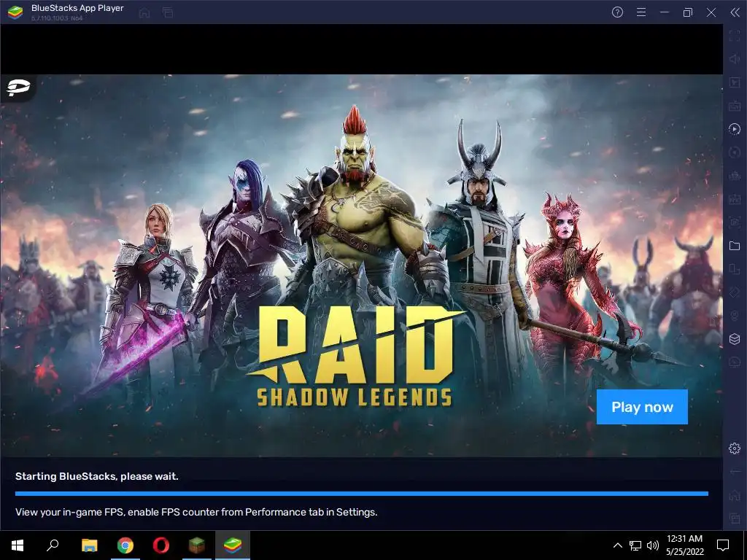The height and width of the screenshot is (560, 747).
Task: Open File Explorer from taskbar
Action: point(89,545)
